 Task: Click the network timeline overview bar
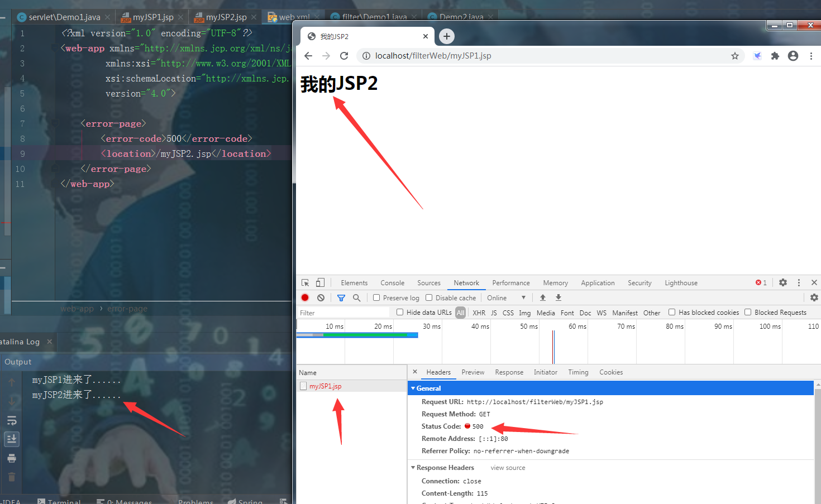357,335
